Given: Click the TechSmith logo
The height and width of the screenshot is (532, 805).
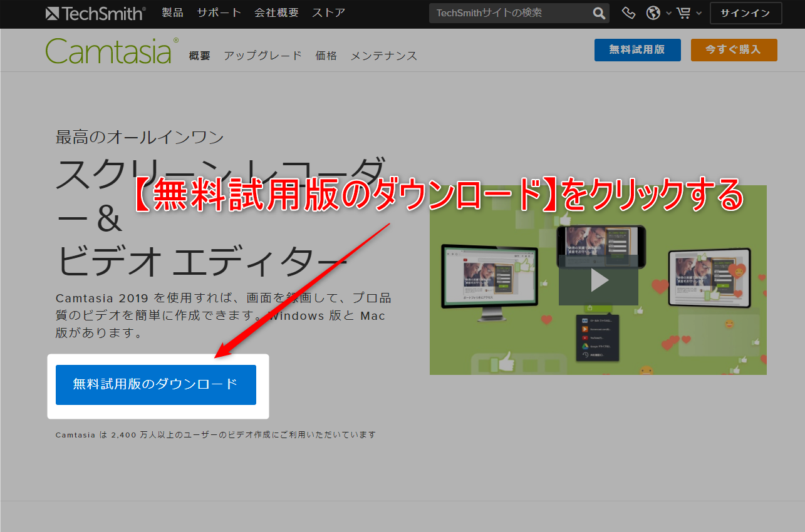Looking at the screenshot, I should (x=96, y=13).
